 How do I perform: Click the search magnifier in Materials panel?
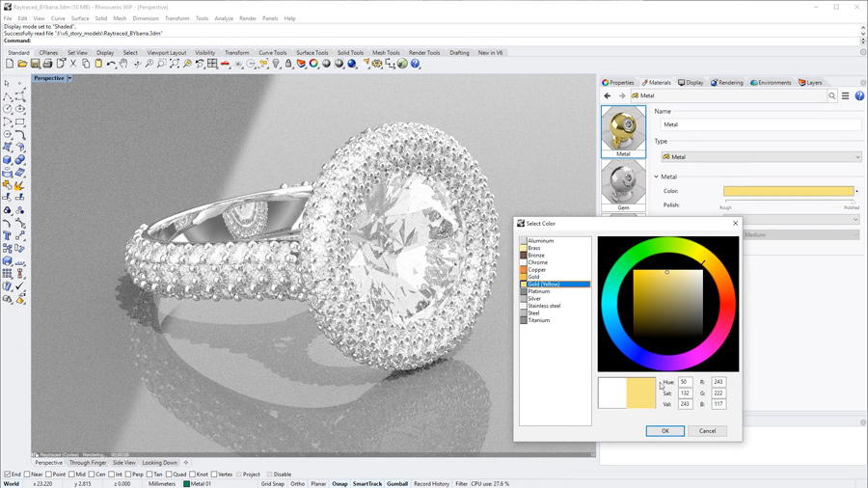click(x=832, y=95)
